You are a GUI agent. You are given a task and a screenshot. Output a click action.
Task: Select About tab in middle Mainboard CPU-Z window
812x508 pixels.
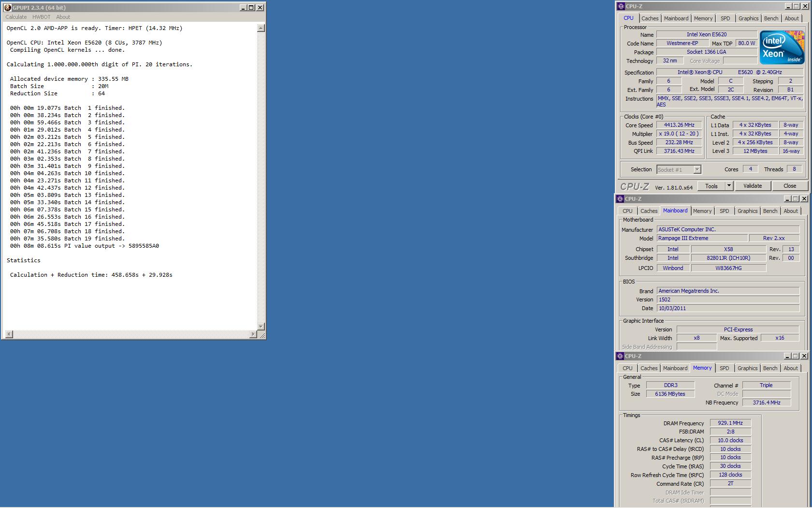[x=790, y=211]
